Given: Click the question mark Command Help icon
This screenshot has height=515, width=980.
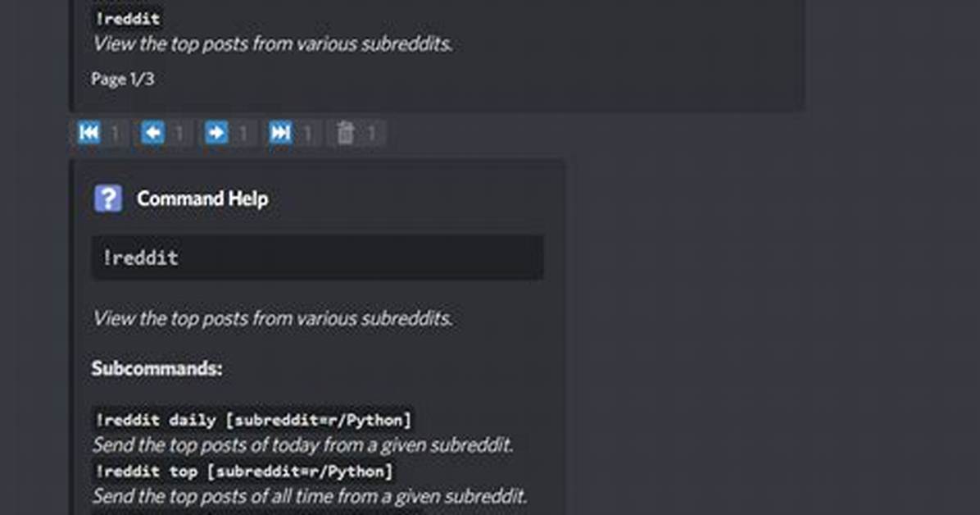Looking at the screenshot, I should click(x=108, y=198).
